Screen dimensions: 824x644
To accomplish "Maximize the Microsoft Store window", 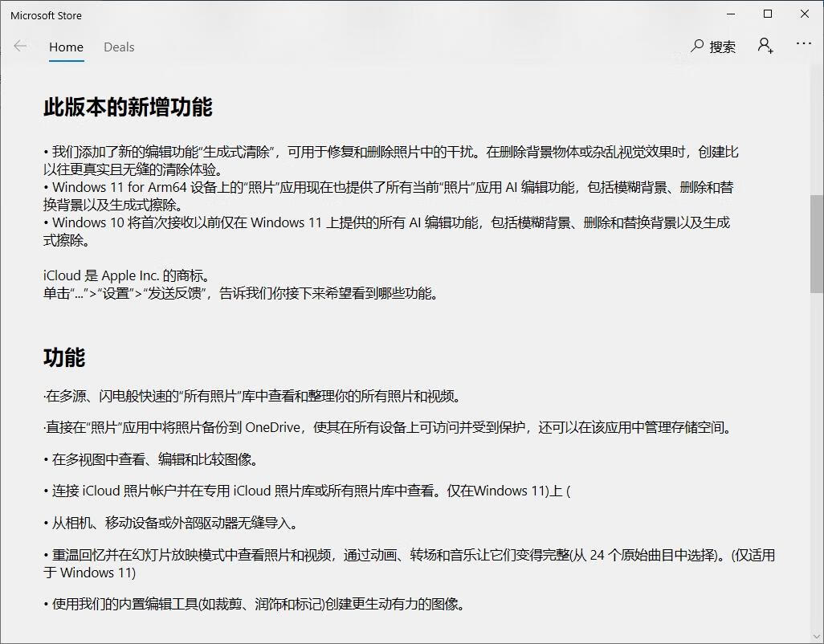I will 767,14.
